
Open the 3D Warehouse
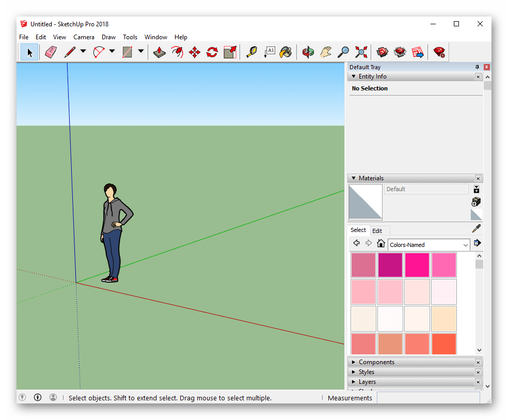click(x=383, y=52)
